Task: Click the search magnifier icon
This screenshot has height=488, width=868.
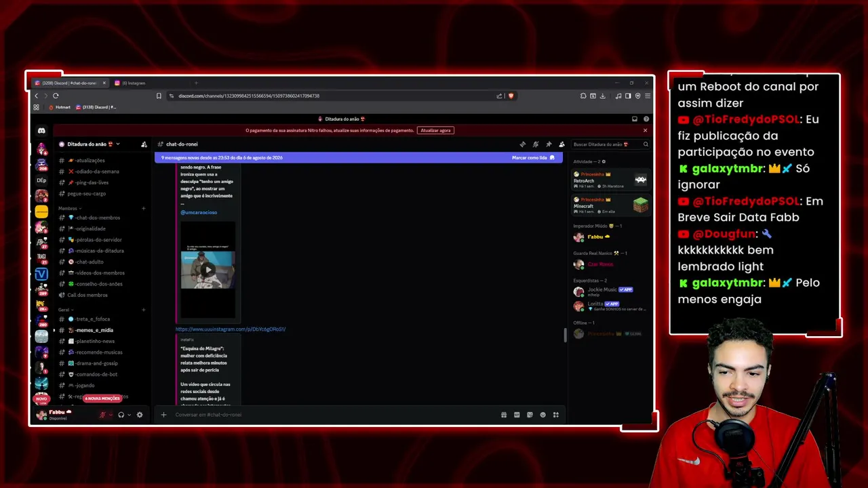Action: click(646, 144)
